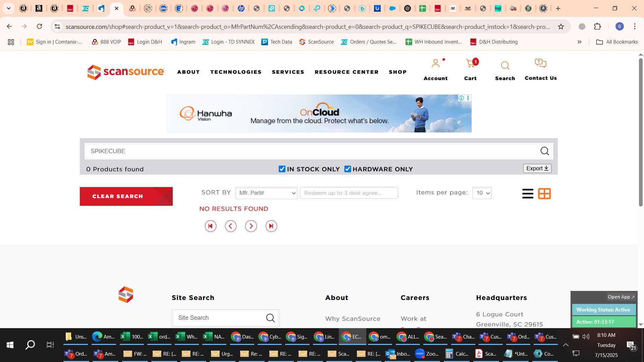Go to previous results page

(x=231, y=226)
